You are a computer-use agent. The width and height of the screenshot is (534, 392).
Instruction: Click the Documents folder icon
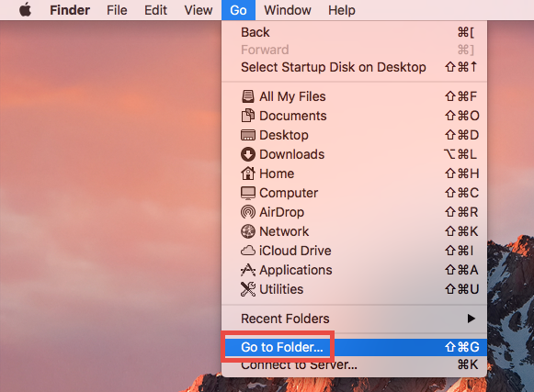tap(248, 116)
